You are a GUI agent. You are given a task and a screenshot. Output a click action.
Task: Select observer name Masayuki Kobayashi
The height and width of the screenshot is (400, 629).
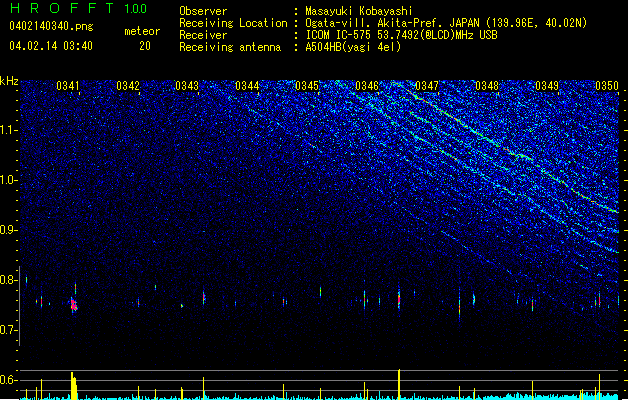359,11
